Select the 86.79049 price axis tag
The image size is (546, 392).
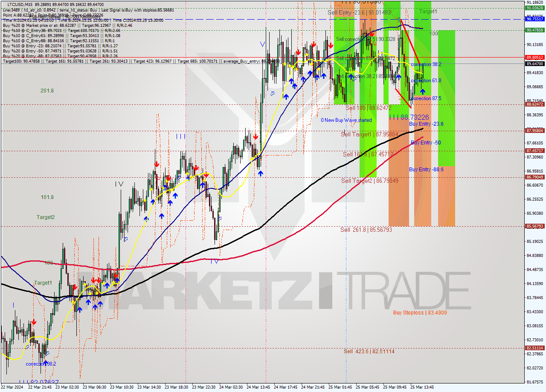pyautogui.click(x=534, y=177)
